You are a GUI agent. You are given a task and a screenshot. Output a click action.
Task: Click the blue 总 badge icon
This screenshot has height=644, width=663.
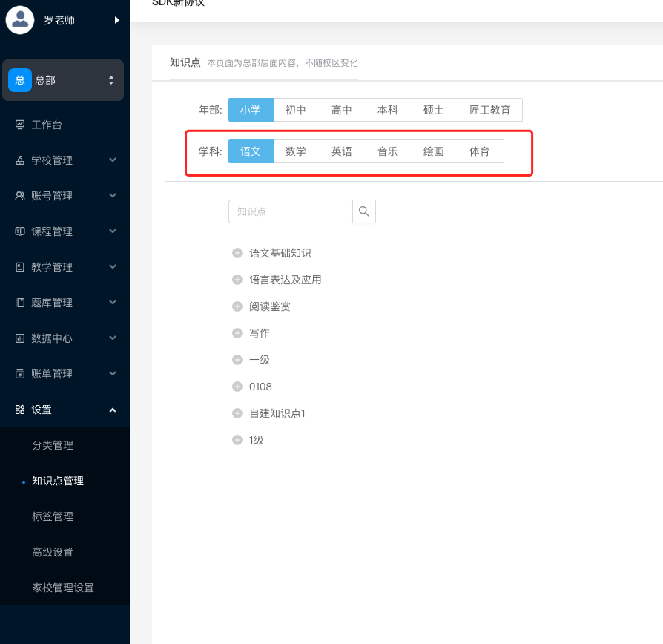coord(20,80)
